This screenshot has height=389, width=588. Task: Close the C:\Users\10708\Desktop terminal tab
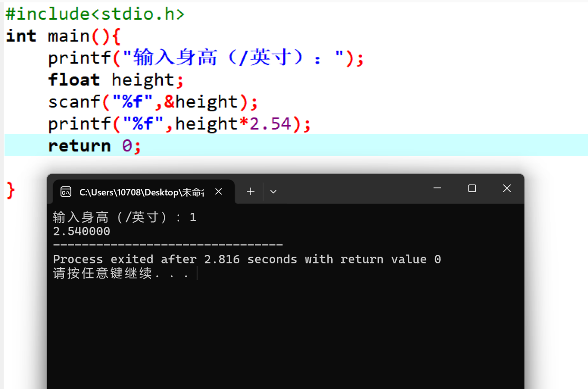click(219, 192)
